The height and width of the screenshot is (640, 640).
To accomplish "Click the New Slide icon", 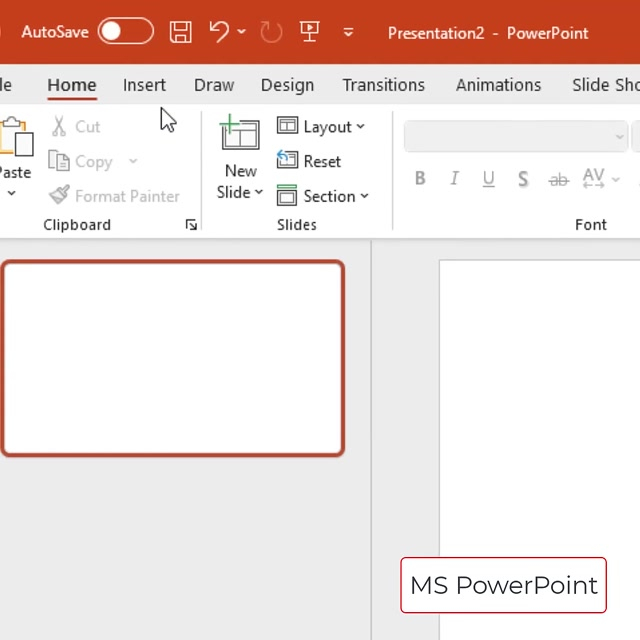I will (240, 136).
